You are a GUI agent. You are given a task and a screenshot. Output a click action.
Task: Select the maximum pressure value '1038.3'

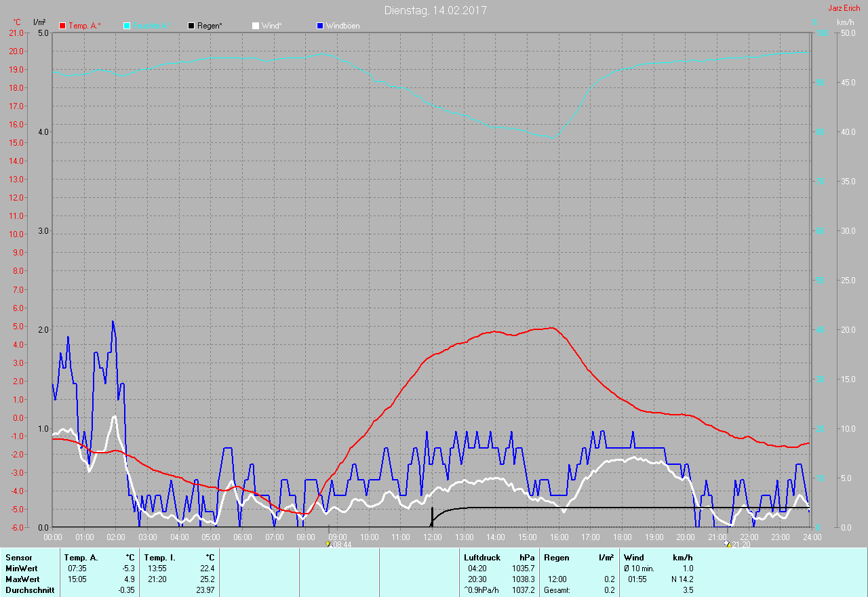click(523, 579)
